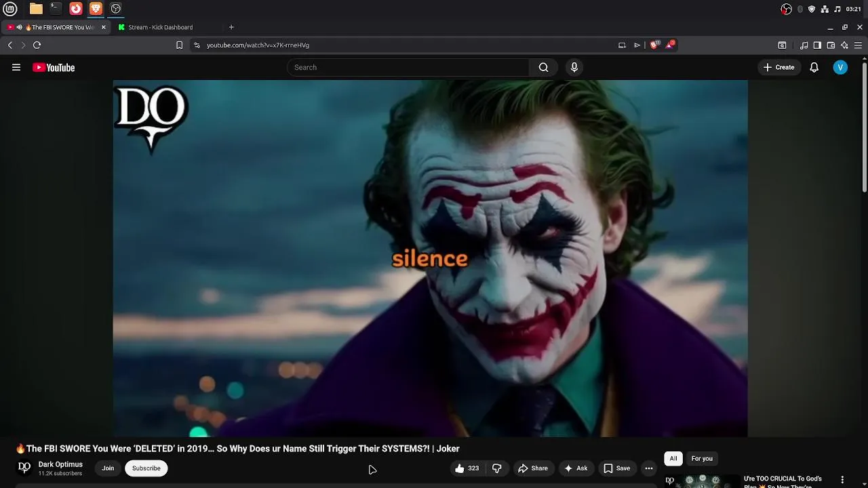Click the magnifier search button

tap(543, 67)
